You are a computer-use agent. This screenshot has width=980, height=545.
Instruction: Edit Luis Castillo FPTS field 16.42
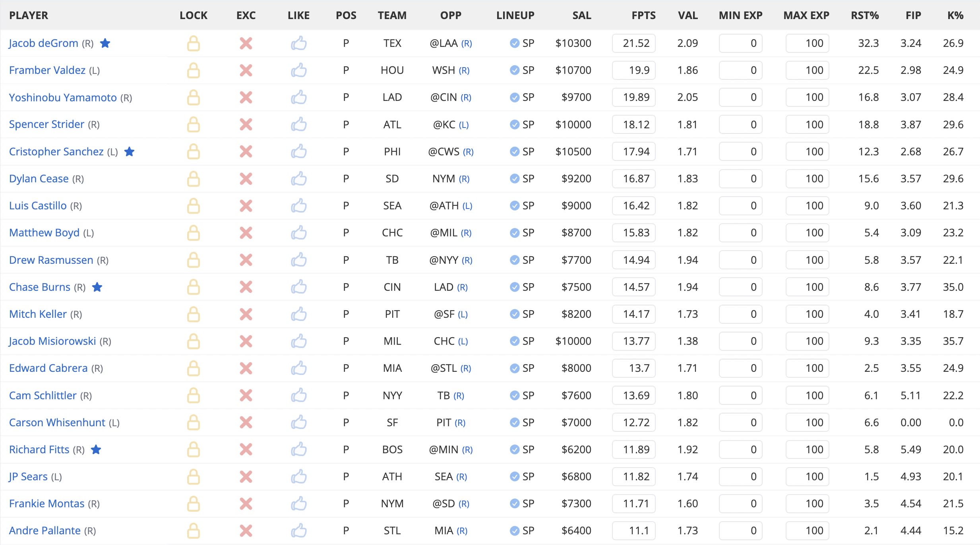634,206
